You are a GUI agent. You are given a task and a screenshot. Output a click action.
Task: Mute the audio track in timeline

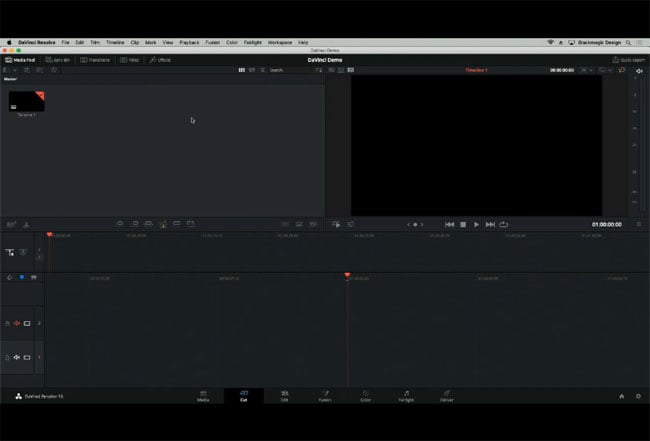coord(17,357)
